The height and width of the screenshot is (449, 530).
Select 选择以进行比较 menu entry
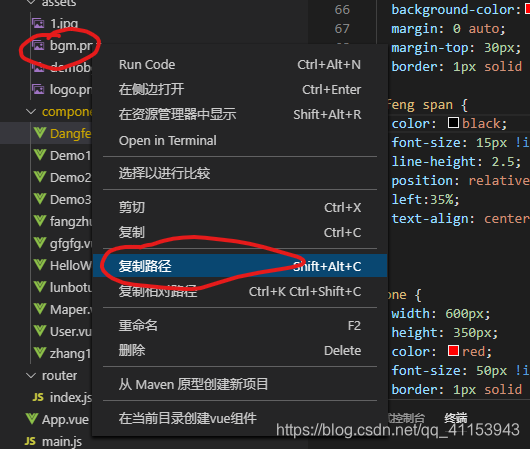tap(240, 173)
